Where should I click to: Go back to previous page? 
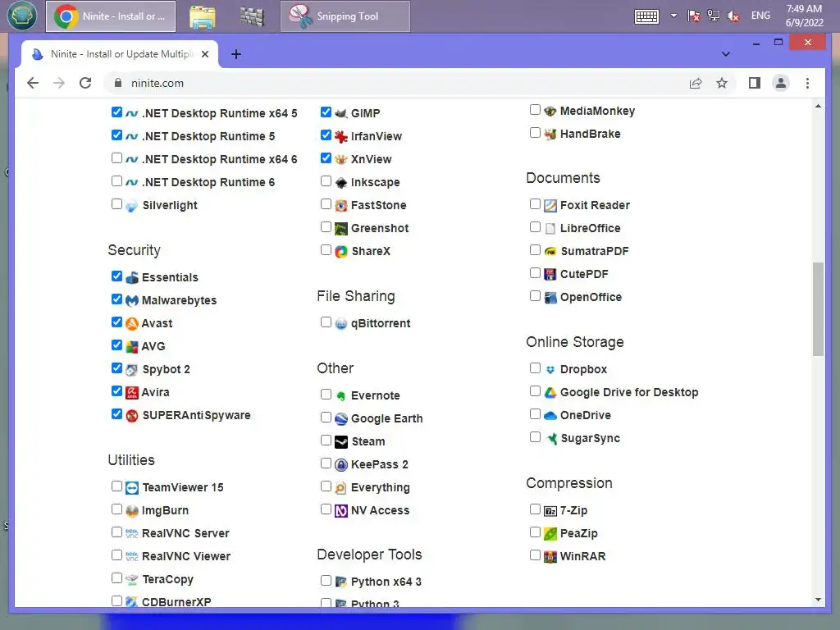point(33,83)
